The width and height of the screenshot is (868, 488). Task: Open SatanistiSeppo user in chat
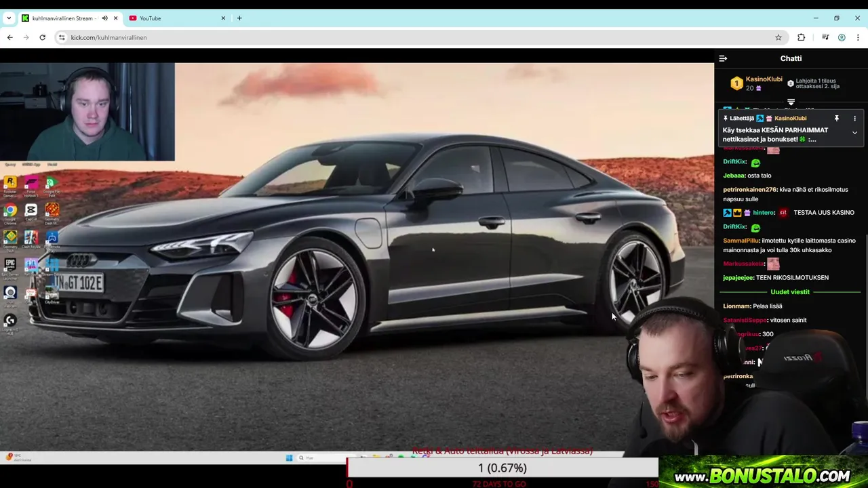(745, 320)
